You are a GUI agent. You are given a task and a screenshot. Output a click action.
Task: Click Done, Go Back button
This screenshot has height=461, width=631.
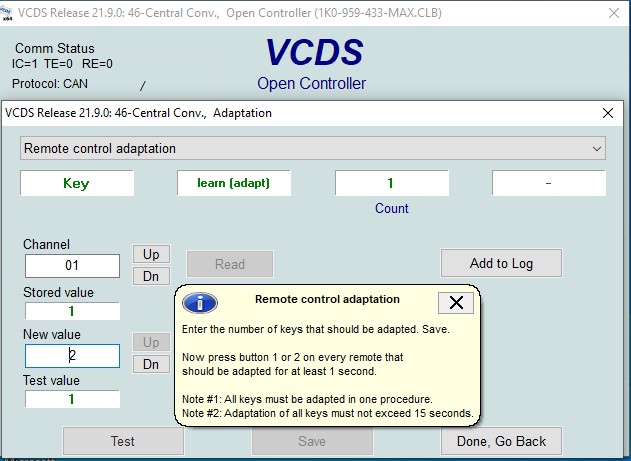(x=501, y=441)
